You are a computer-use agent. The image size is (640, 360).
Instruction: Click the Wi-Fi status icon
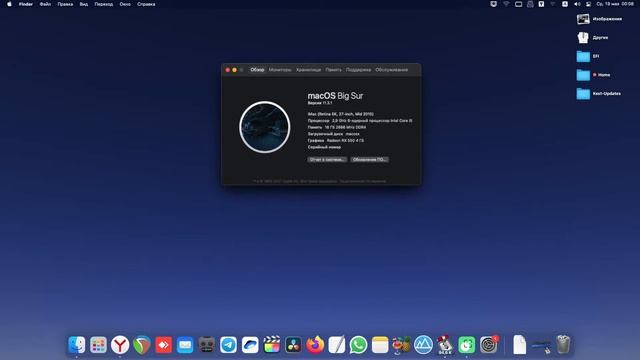[506, 4]
